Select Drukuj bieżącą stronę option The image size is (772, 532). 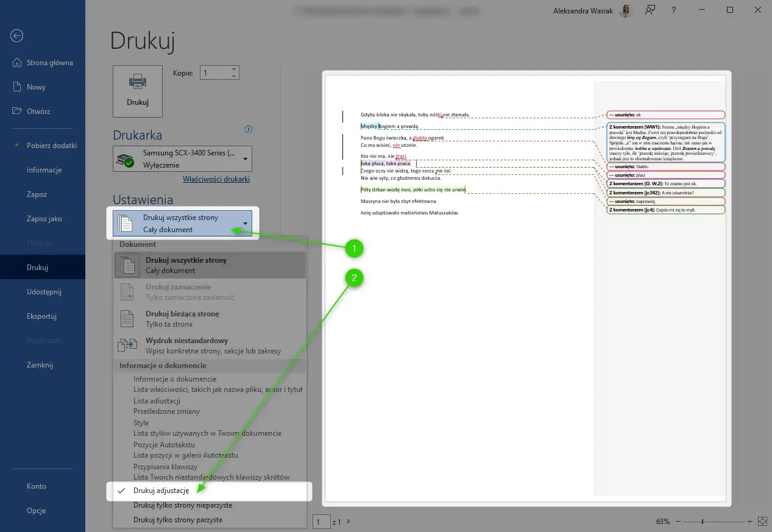point(210,319)
